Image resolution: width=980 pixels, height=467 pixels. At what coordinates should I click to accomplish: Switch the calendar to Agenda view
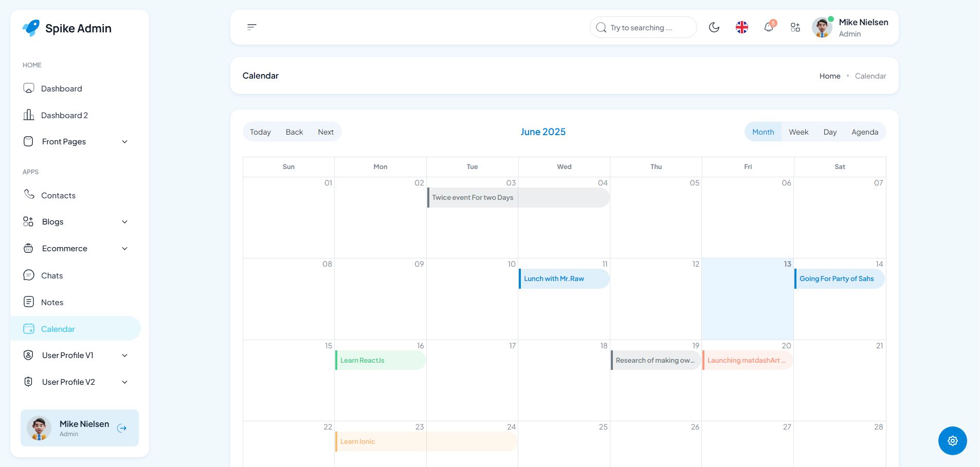click(x=864, y=132)
